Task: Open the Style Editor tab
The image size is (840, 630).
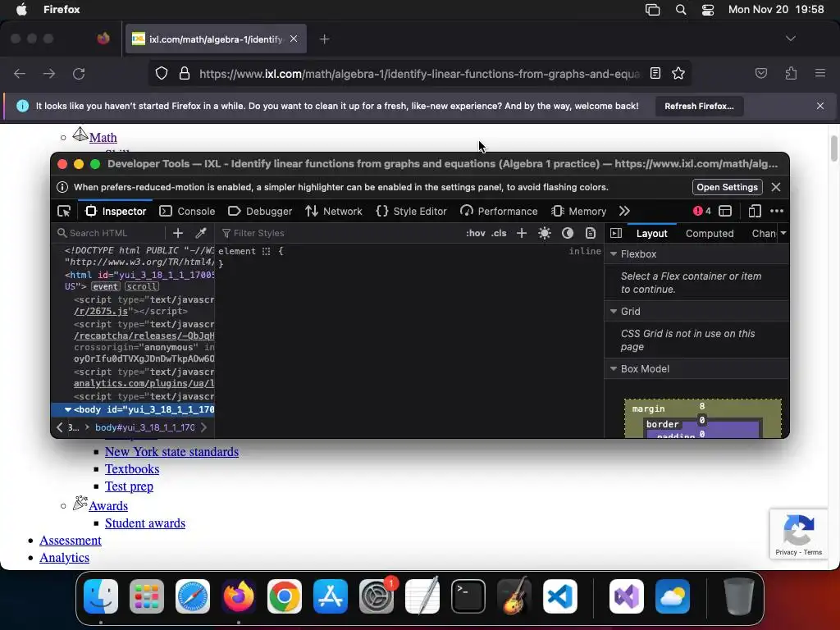Action: pos(412,211)
